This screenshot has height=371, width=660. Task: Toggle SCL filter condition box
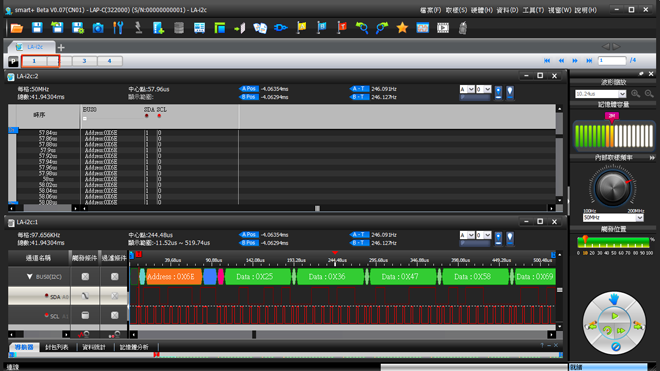pos(114,315)
